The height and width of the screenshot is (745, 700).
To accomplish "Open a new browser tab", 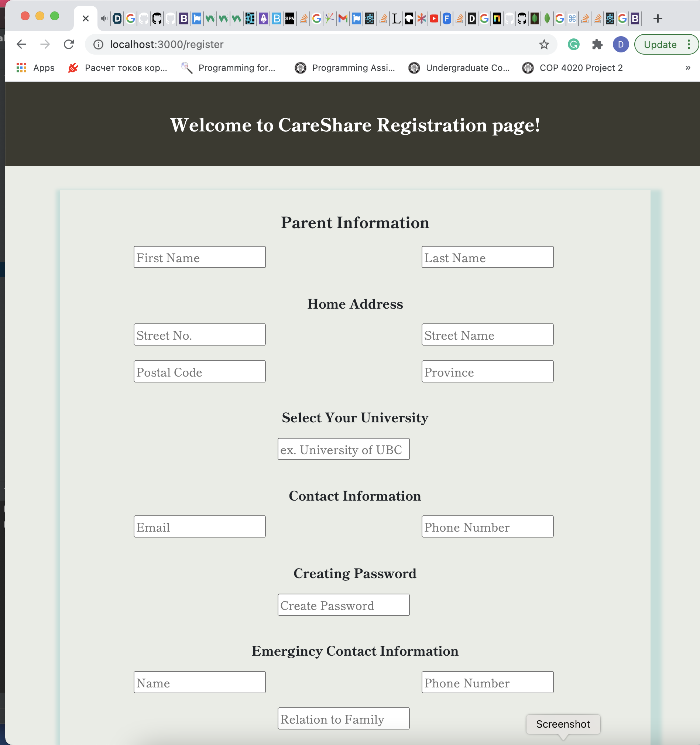I will (x=658, y=18).
